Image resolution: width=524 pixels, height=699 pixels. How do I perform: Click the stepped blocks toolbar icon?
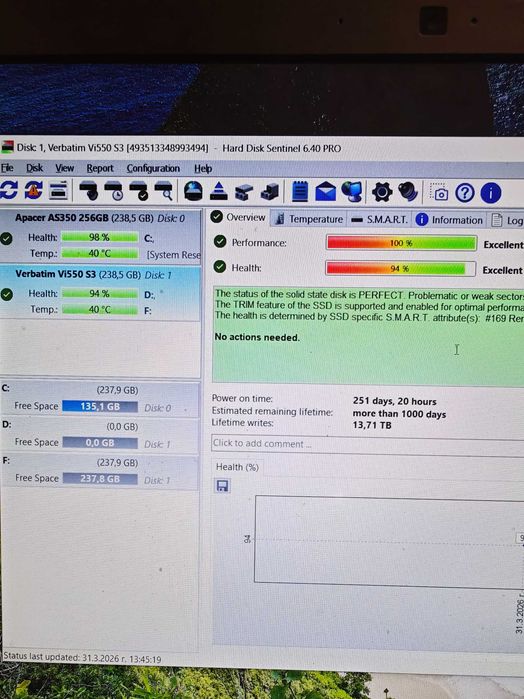pos(269,192)
